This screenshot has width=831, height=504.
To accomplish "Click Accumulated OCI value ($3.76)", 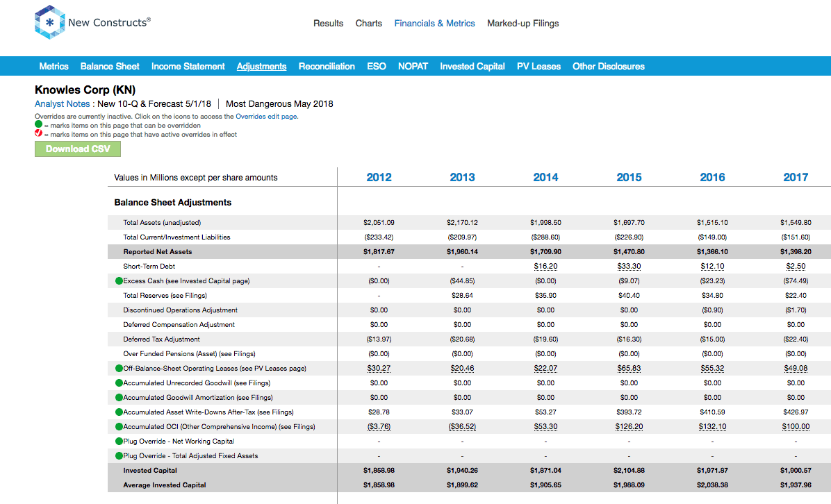I will (x=379, y=426).
